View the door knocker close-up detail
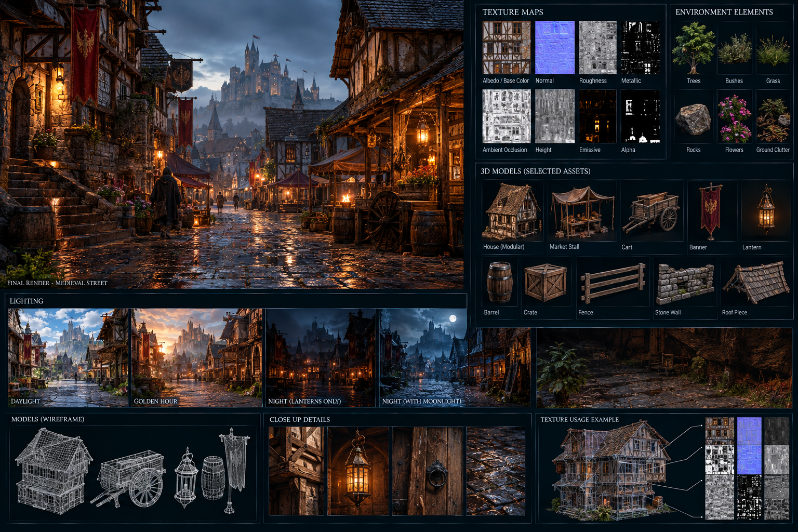This screenshot has width=798, height=532. click(x=428, y=471)
